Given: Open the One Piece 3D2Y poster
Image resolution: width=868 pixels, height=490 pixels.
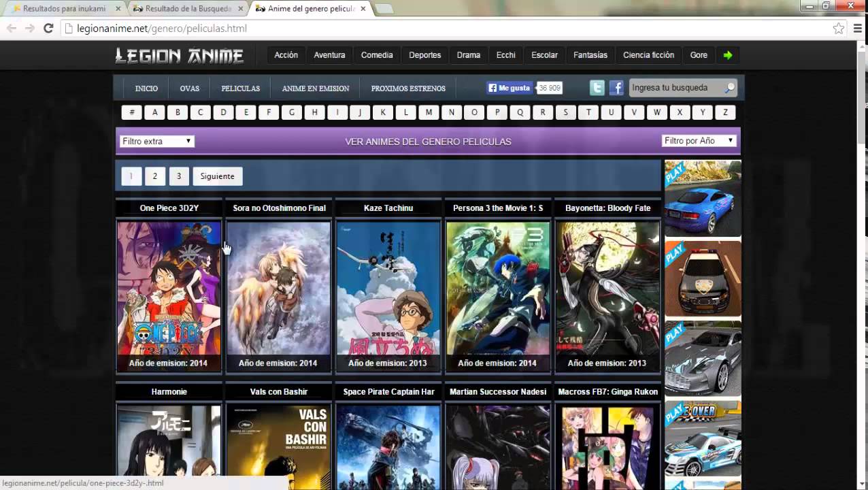Looking at the screenshot, I should [x=169, y=297].
